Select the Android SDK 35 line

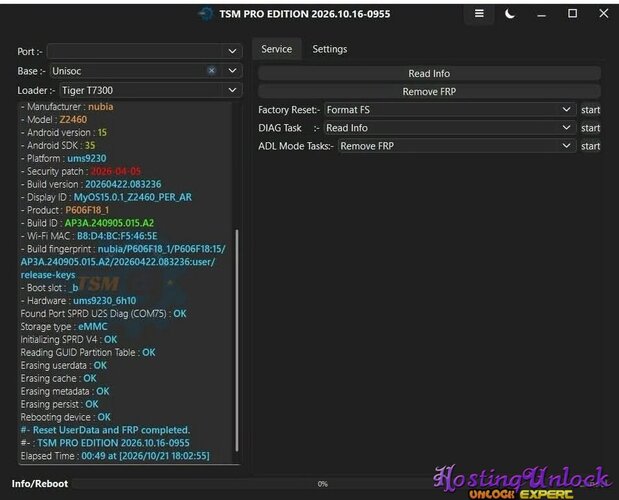[58, 145]
